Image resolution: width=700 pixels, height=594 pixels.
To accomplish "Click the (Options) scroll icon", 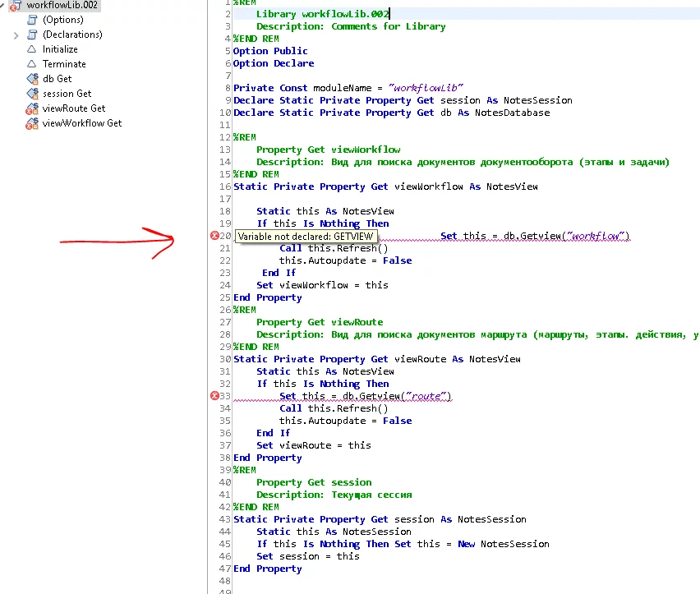I will (32, 20).
